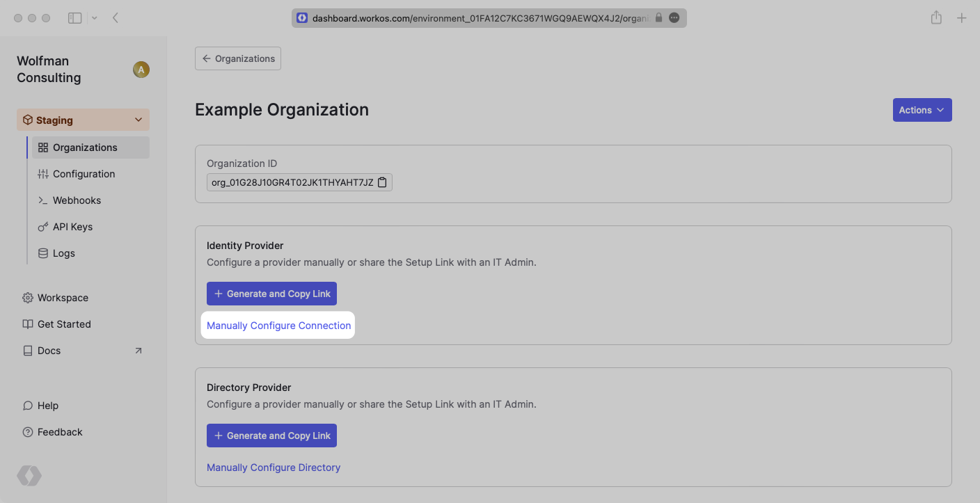
Task: Go back to Organizations list
Action: (238, 58)
